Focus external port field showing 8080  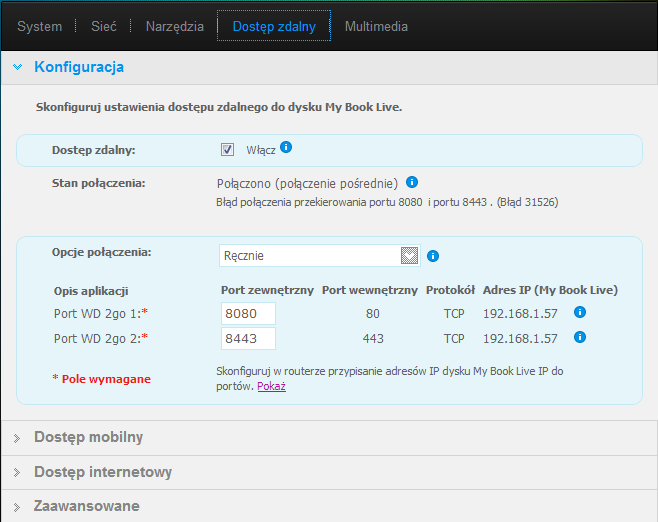(x=248, y=313)
